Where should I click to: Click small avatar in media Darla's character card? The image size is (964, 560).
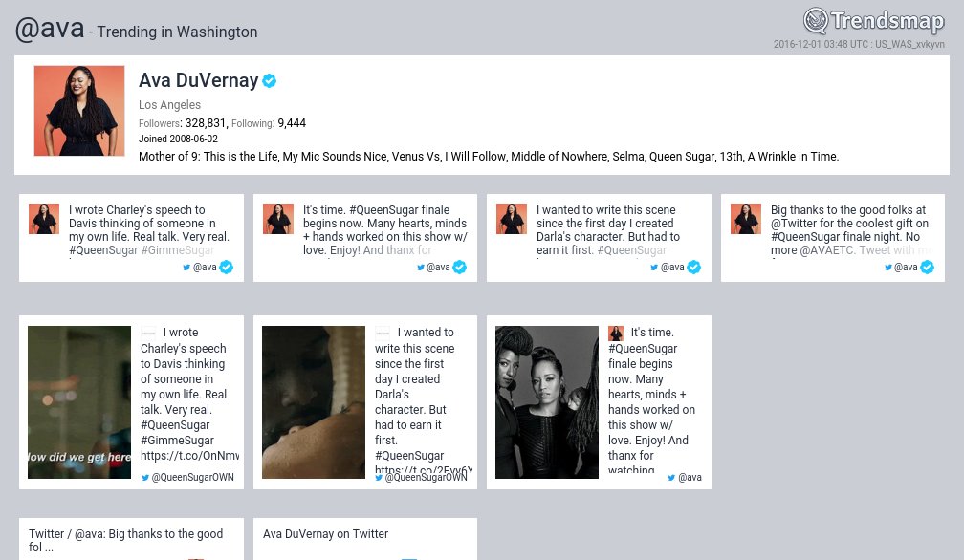(383, 333)
